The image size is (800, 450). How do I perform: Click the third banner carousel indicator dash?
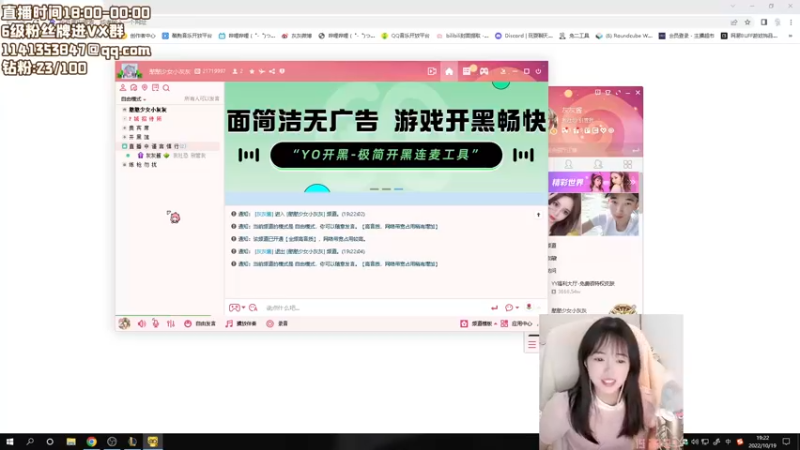(x=398, y=189)
